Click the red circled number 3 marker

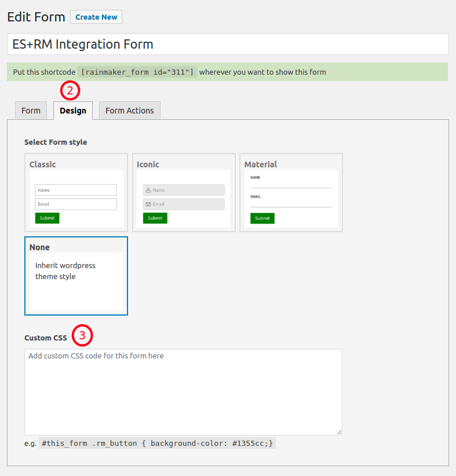[82, 335]
